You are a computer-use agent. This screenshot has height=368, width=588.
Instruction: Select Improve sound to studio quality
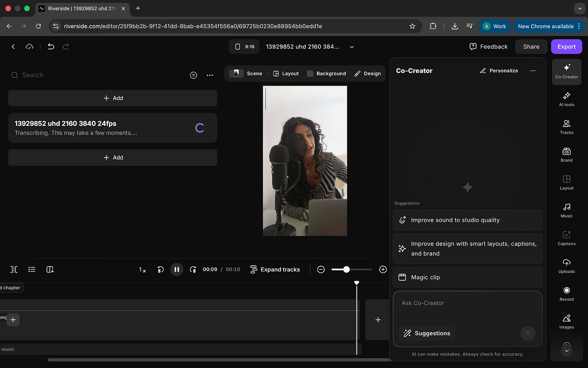[467, 220]
